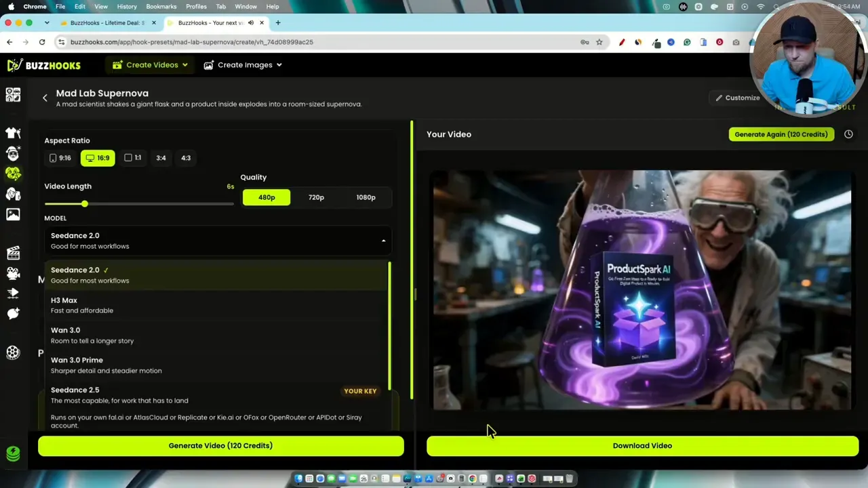Screen dimensions: 868x488
Task: Bookmark page with the star icon
Action: click(599, 42)
